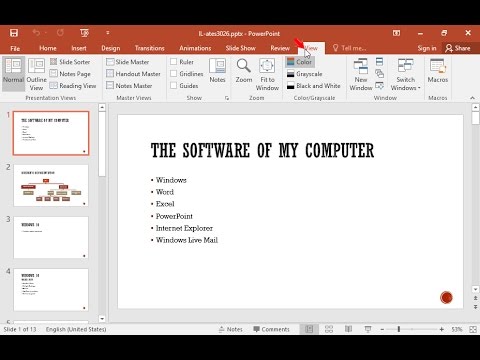480x360 pixels.
Task: Click the Redo icon in quick access
Action: (x=60, y=33)
